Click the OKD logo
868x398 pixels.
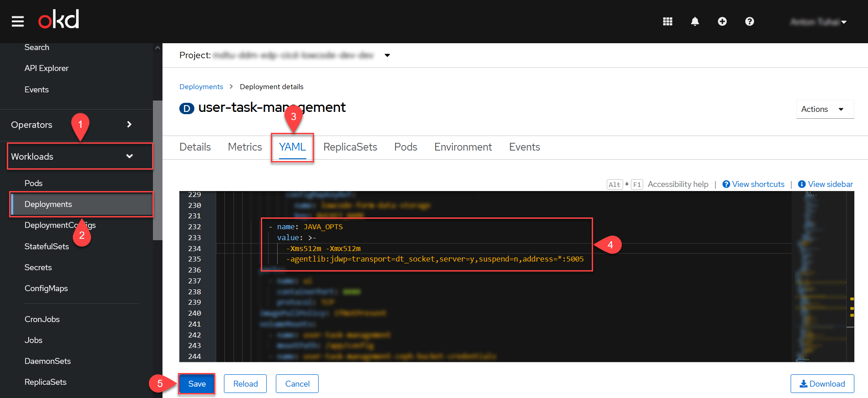click(59, 20)
